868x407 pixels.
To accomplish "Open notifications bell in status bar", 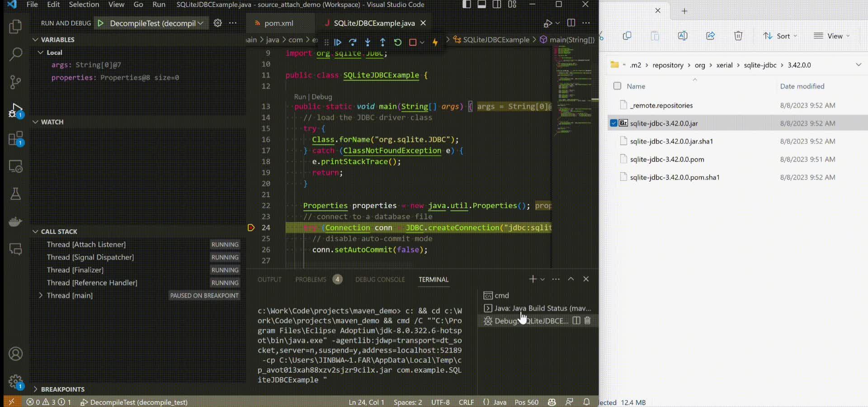I will (586, 402).
